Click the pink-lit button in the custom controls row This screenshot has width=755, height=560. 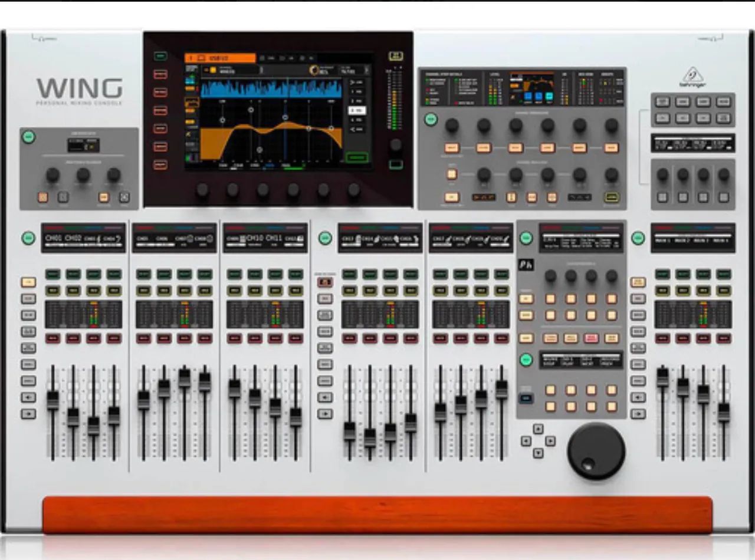coord(591,338)
